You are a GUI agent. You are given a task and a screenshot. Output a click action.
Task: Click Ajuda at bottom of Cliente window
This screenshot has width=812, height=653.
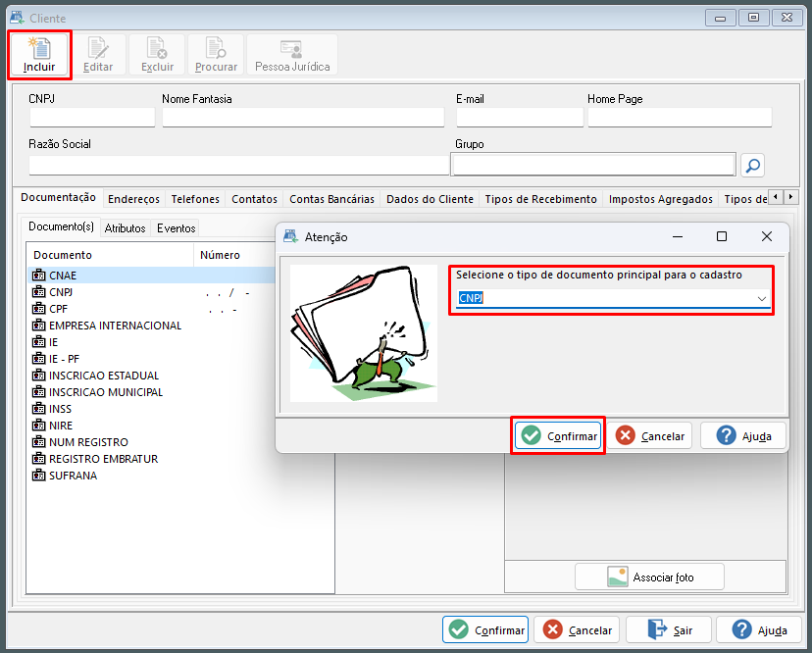click(x=759, y=629)
